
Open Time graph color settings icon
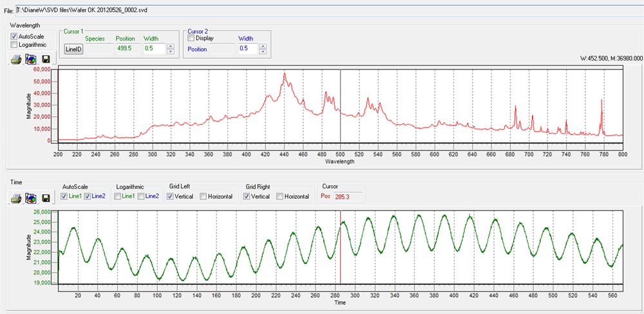coord(31,198)
